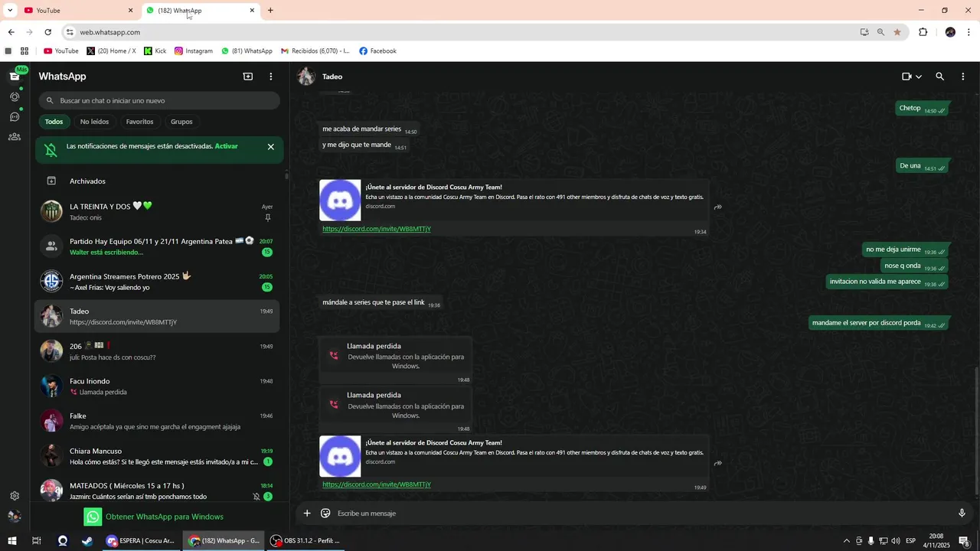This screenshot has height=551, width=980.
Task: Forward the Discord invite message from 19:49
Action: [718, 463]
